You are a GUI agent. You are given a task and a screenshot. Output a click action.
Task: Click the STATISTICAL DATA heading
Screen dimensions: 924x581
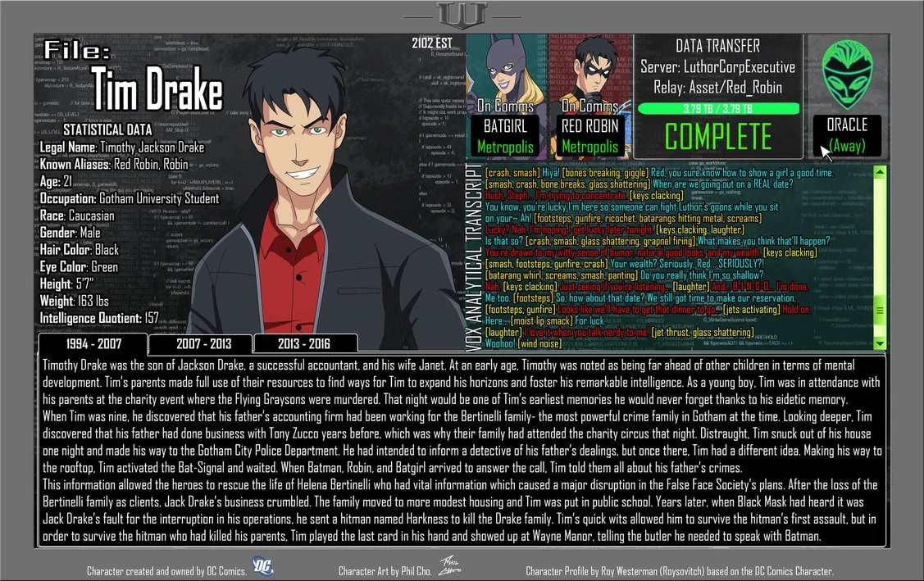coord(107,129)
